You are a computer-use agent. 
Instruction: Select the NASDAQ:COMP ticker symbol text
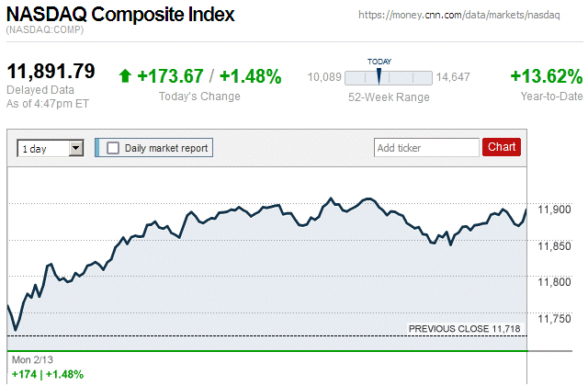click(x=42, y=31)
